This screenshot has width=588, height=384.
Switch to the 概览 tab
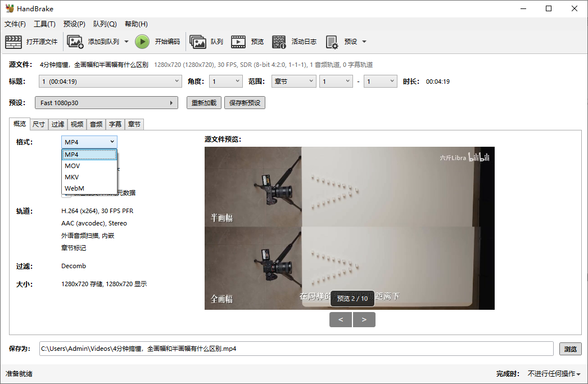(20, 124)
